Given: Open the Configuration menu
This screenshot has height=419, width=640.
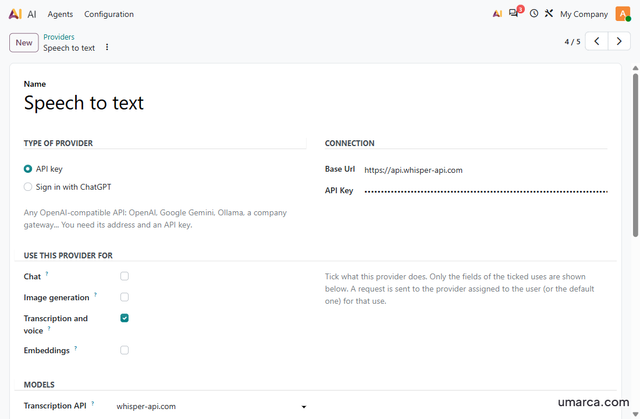Looking at the screenshot, I should click(x=109, y=14).
